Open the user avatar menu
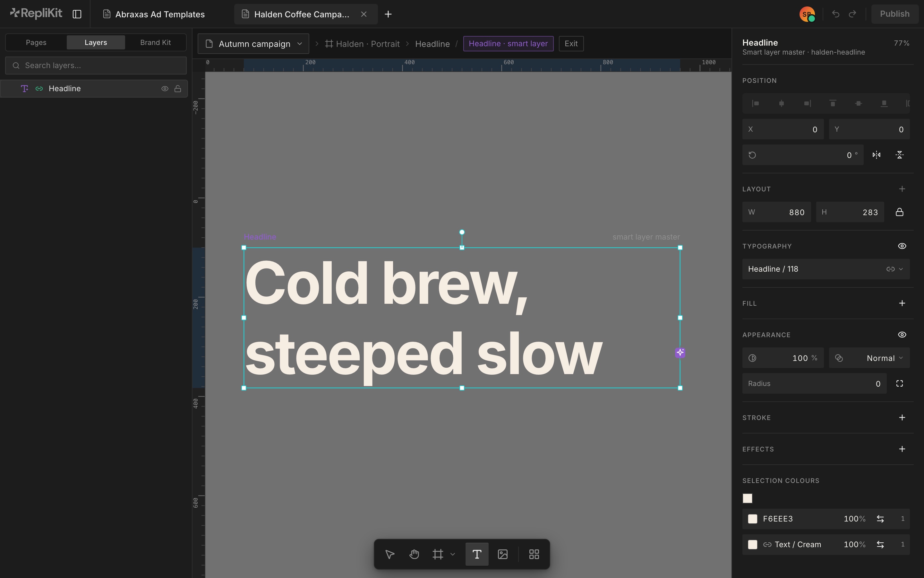 807,14
